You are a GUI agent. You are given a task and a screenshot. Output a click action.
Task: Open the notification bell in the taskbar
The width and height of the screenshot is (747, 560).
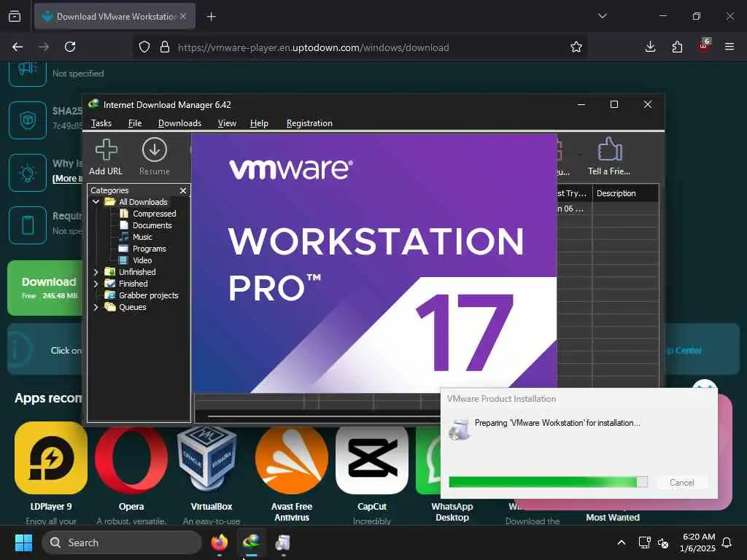click(727, 542)
